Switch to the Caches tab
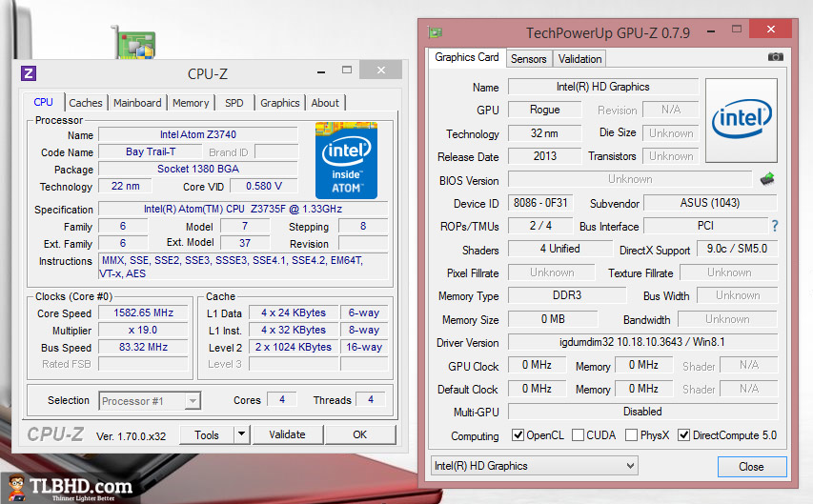The image size is (813, 504). point(86,103)
